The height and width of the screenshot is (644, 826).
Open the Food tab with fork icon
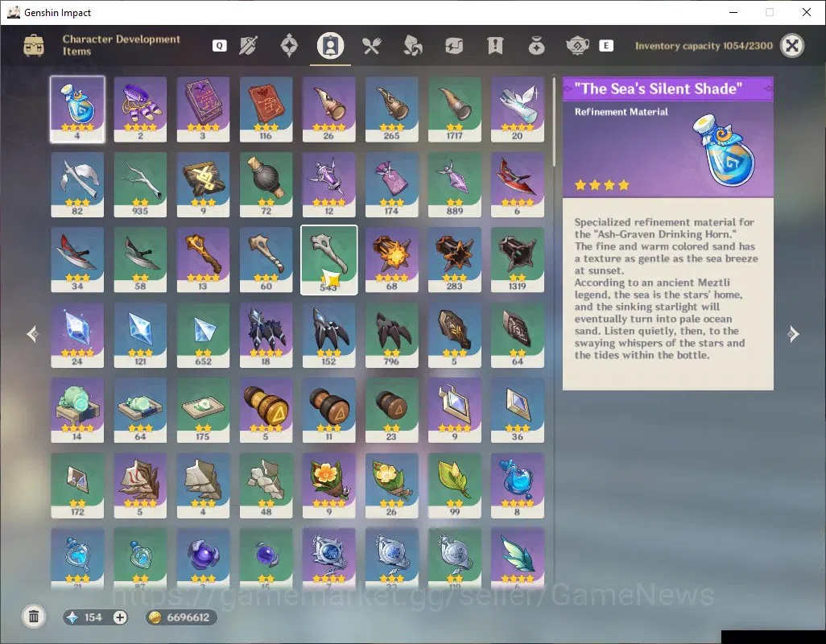[x=371, y=46]
